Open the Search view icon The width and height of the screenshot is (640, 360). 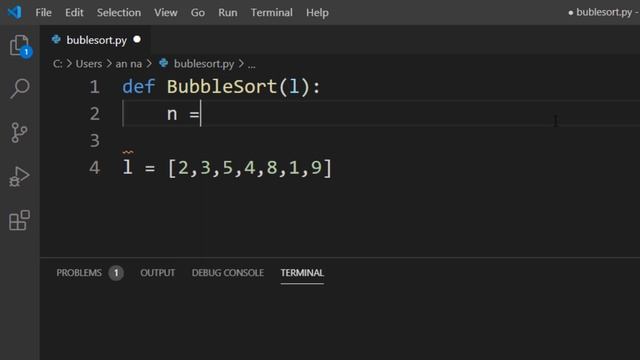tap(20, 89)
